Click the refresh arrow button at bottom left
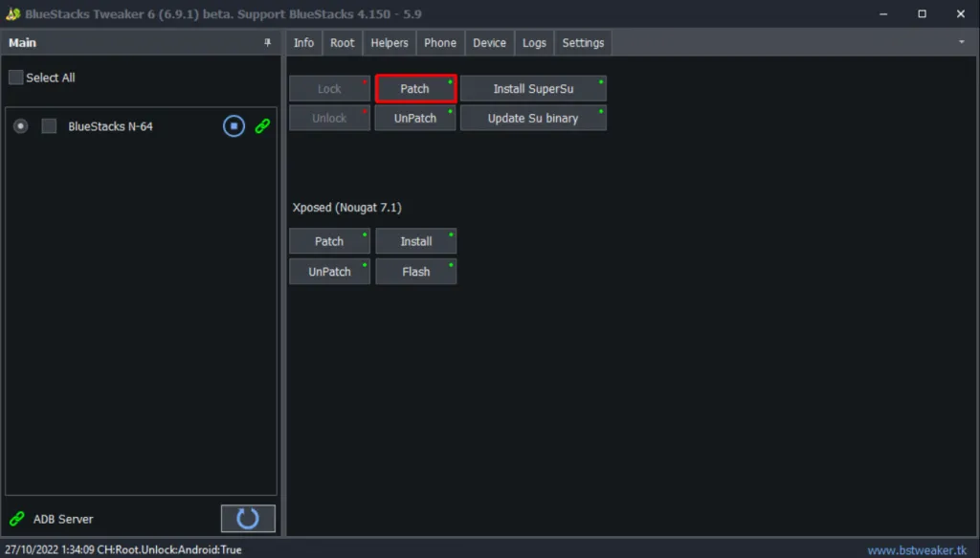The width and height of the screenshot is (980, 558). (248, 519)
